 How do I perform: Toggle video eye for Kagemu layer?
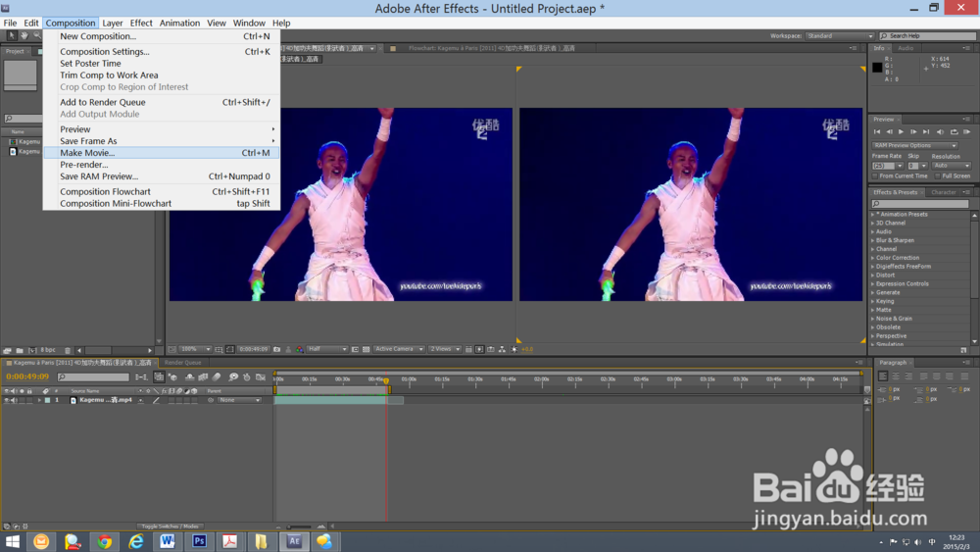(x=6, y=400)
